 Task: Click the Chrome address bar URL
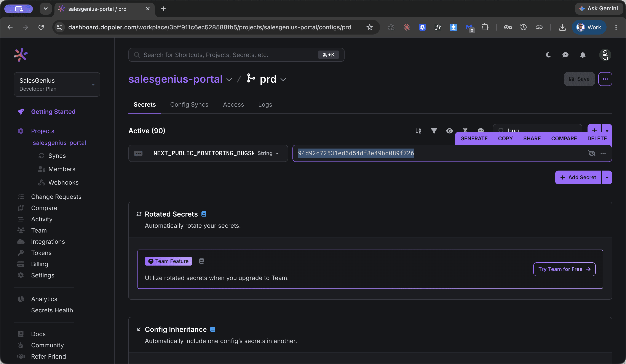(210, 27)
